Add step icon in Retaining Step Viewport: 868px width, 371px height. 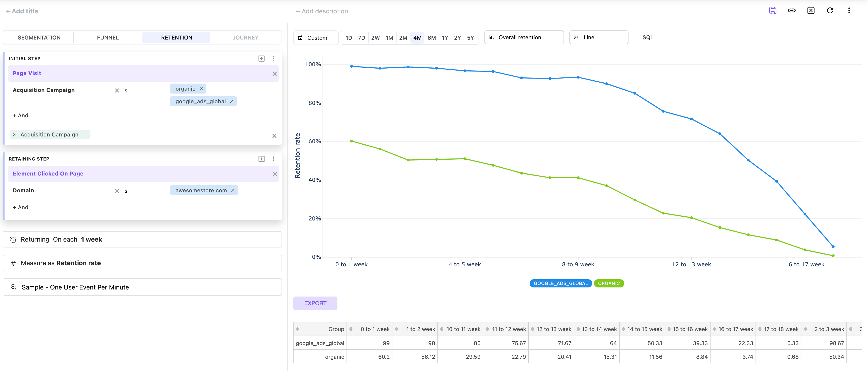point(262,159)
